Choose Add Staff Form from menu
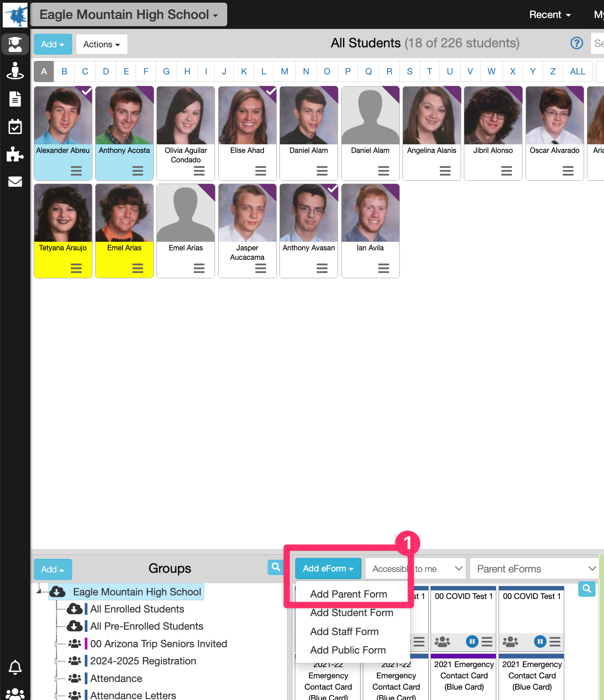604x700 pixels. pos(344,631)
